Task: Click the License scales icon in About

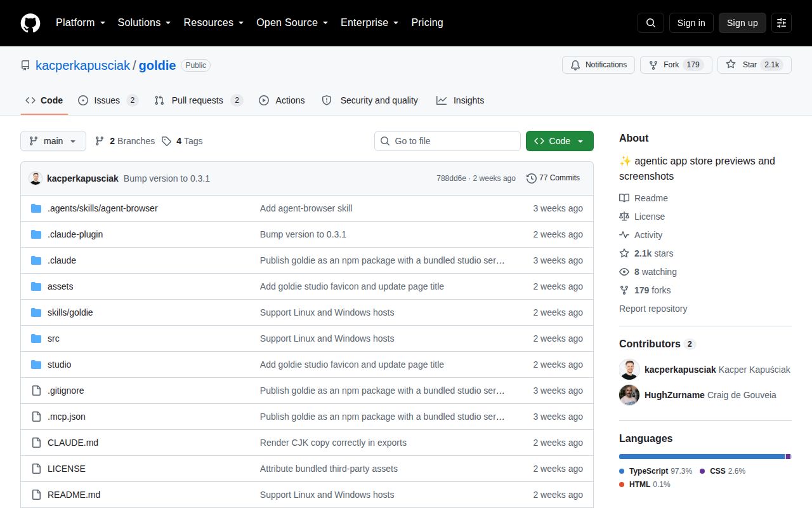Action: click(x=624, y=217)
